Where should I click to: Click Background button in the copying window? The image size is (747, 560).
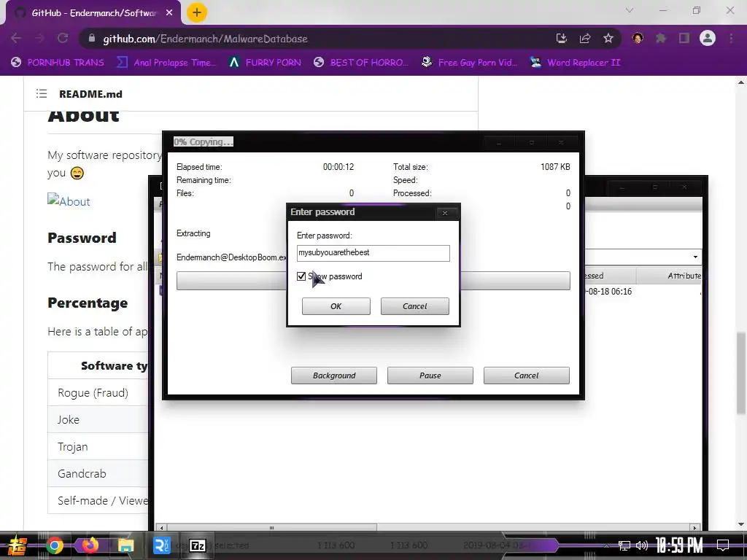(334, 376)
